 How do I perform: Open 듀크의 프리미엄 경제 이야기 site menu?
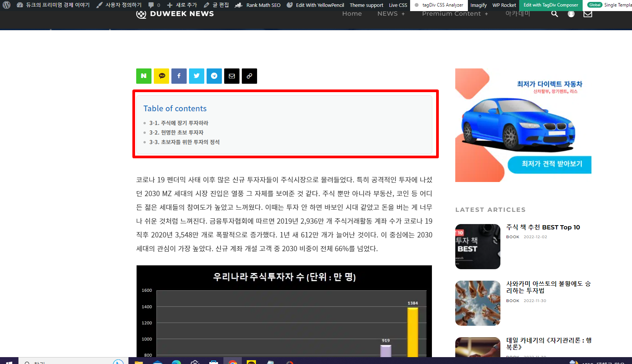point(53,5)
